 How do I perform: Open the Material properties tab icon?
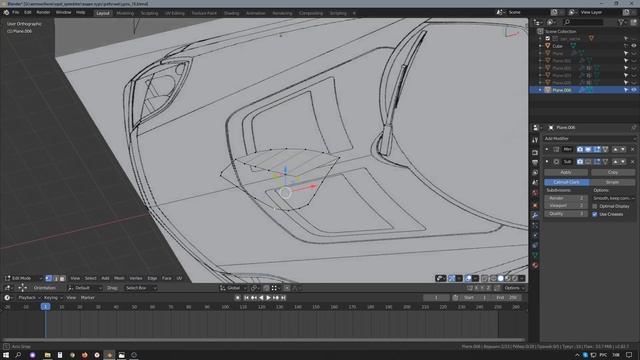point(535,265)
